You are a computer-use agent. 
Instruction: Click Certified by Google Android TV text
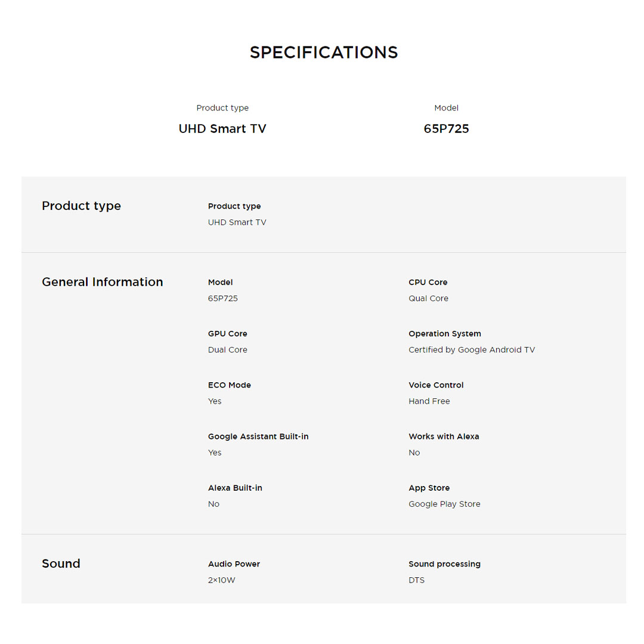click(471, 350)
